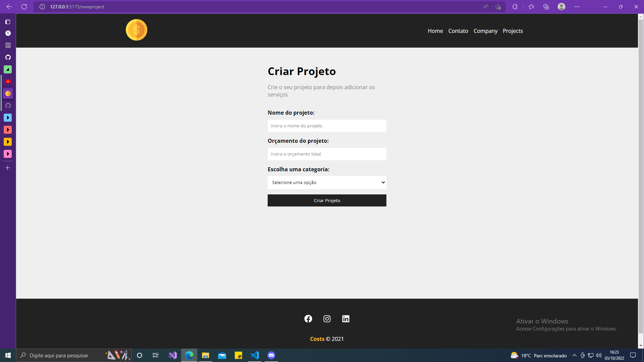Screen dimensions: 644x362
Task: Expand the Selecione uma opção dropdown
Action: (x=327, y=182)
